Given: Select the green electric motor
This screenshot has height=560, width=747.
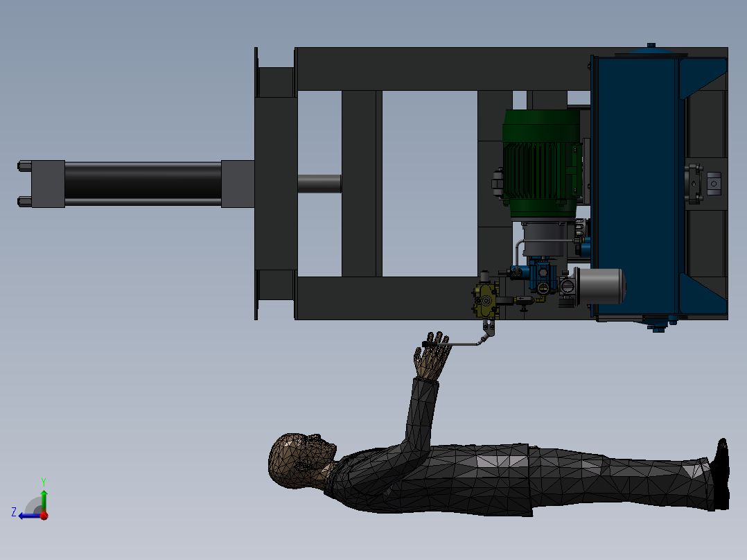Looking at the screenshot, I should [542, 164].
